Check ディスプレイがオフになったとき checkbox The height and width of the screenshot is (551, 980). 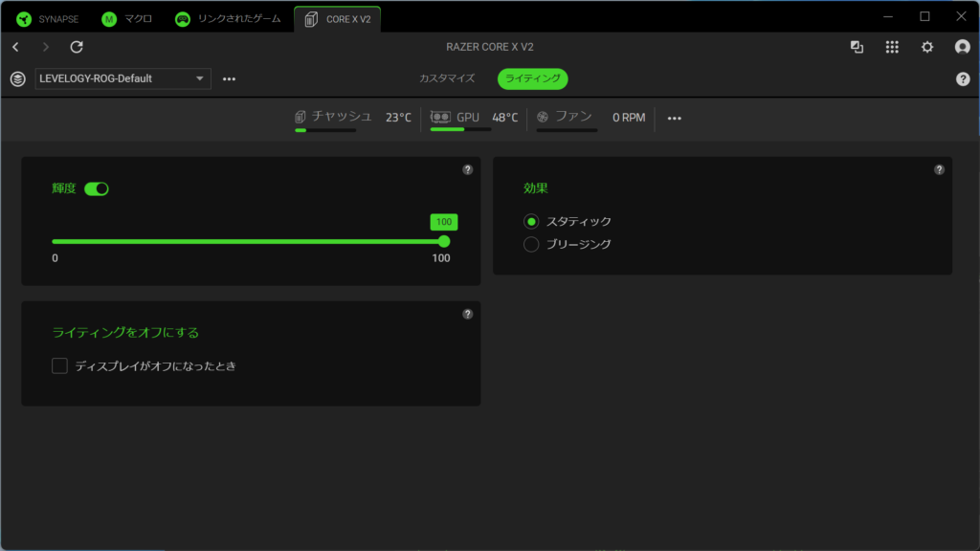coord(59,365)
